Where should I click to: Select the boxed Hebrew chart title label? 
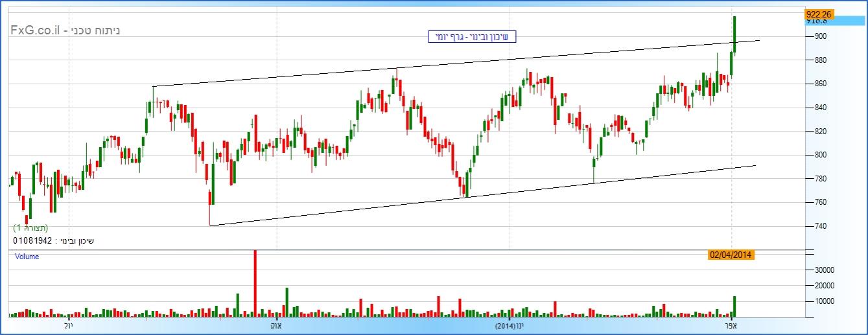[x=473, y=37]
